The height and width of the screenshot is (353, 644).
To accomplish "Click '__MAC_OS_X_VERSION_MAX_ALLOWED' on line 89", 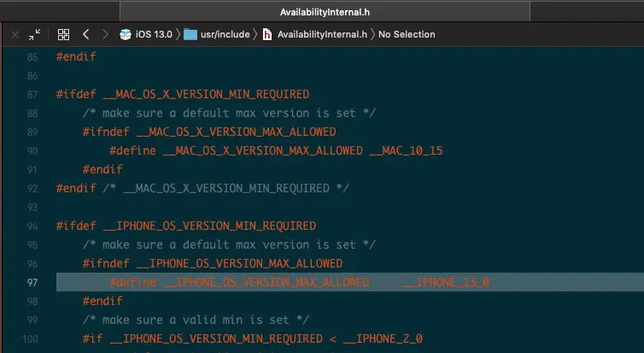I will [x=236, y=132].
